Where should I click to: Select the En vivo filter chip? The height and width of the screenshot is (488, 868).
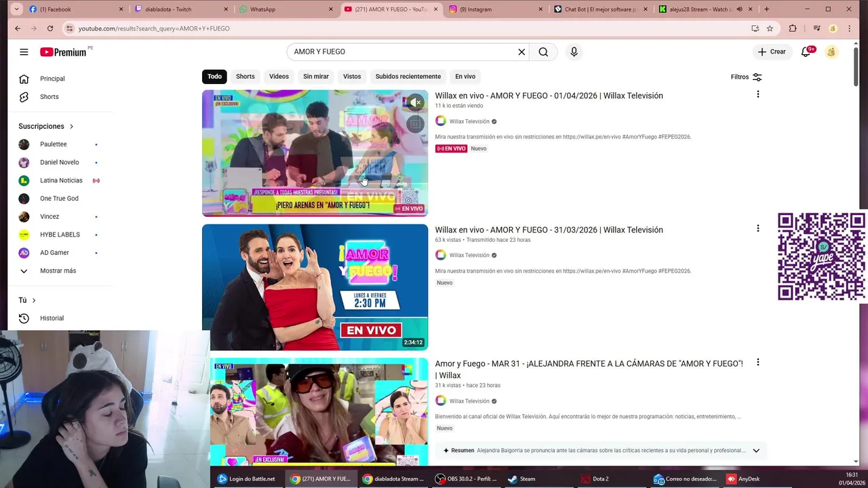pos(465,77)
